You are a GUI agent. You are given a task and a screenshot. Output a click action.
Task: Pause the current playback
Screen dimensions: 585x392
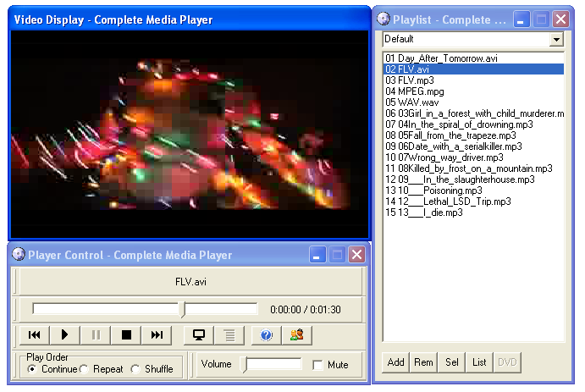coord(96,335)
